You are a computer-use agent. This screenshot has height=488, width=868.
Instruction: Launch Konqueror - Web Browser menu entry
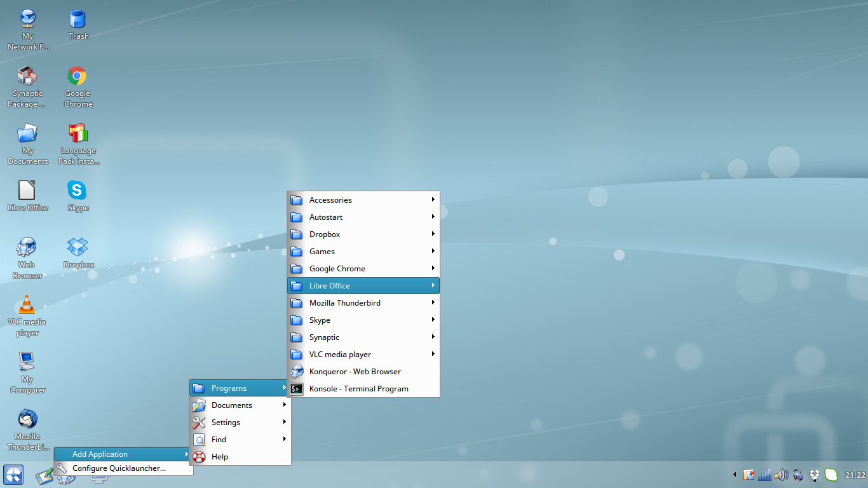(x=363, y=371)
